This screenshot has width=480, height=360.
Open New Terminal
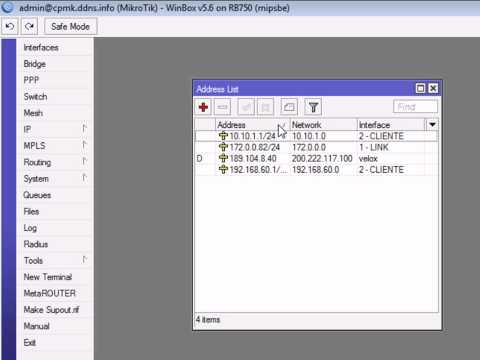pos(55,277)
